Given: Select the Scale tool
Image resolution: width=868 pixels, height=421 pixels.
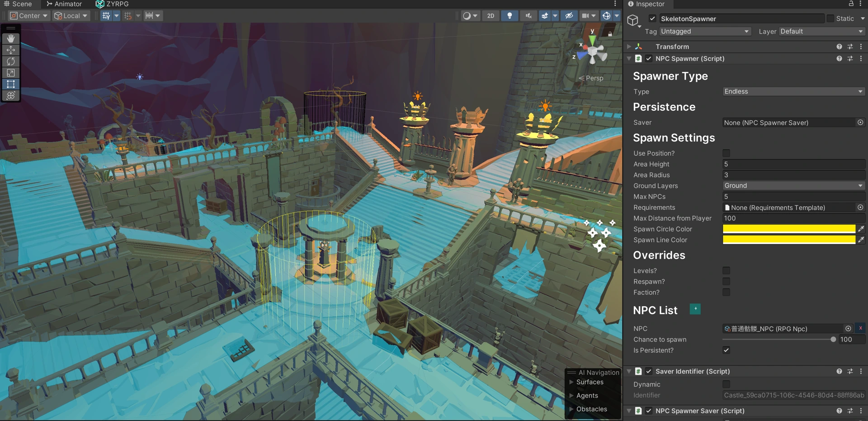Looking at the screenshot, I should [x=11, y=72].
